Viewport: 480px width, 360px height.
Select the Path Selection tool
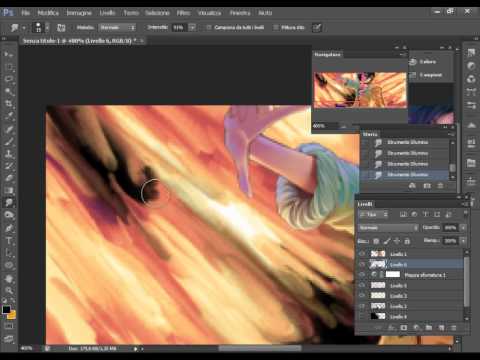(x=9, y=253)
